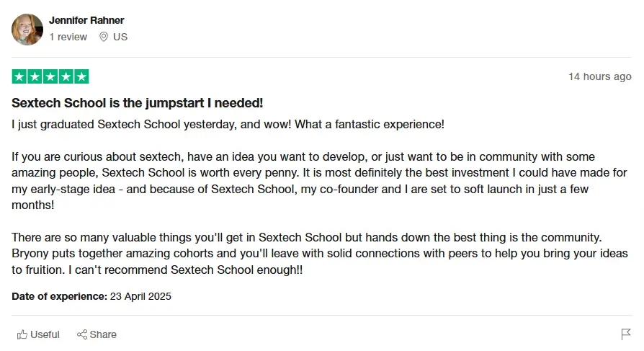Click the third green rating star
This screenshot has height=351, width=644.
click(x=50, y=76)
